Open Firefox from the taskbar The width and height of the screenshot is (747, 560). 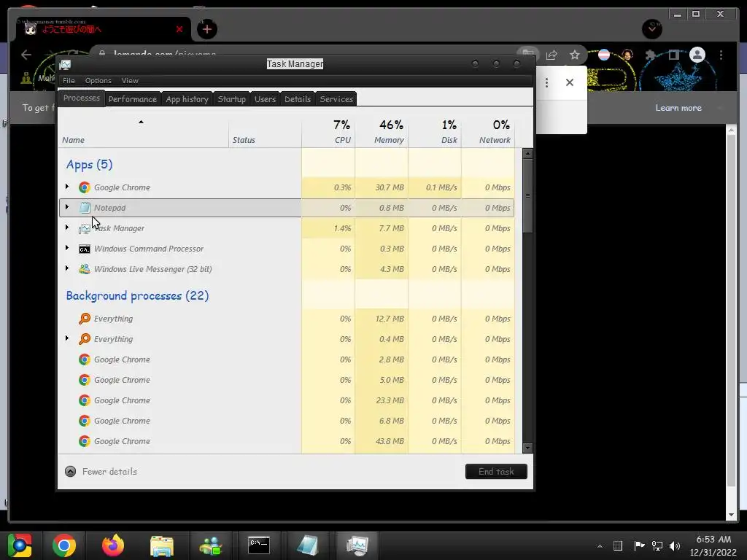[113, 545]
